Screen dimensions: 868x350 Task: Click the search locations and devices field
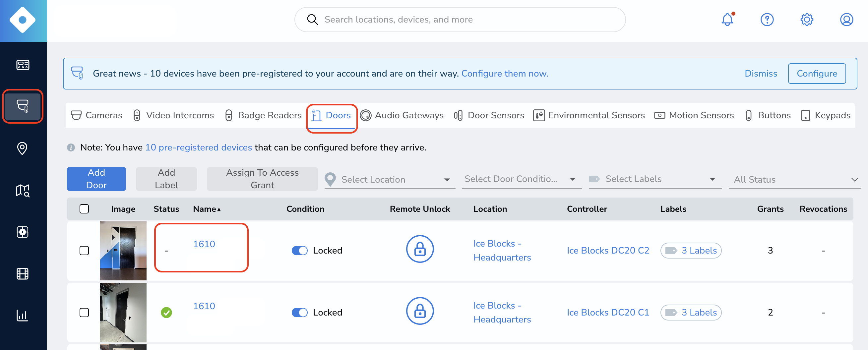(x=460, y=20)
